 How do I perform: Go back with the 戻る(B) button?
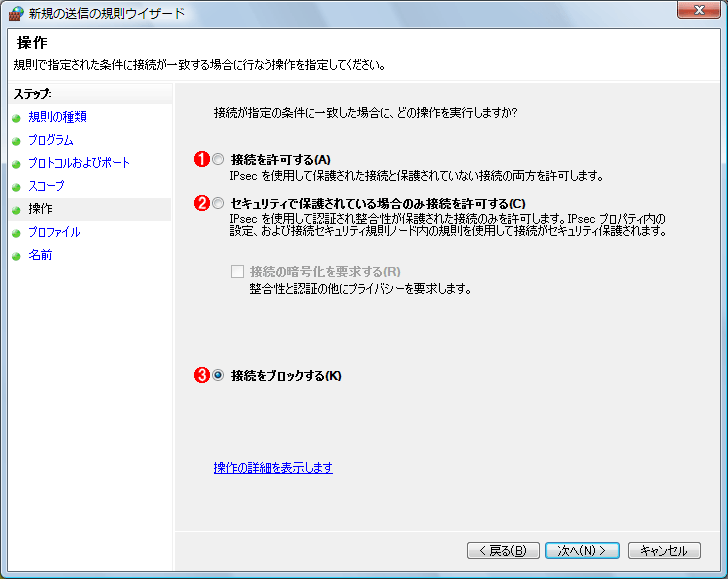pos(503,551)
